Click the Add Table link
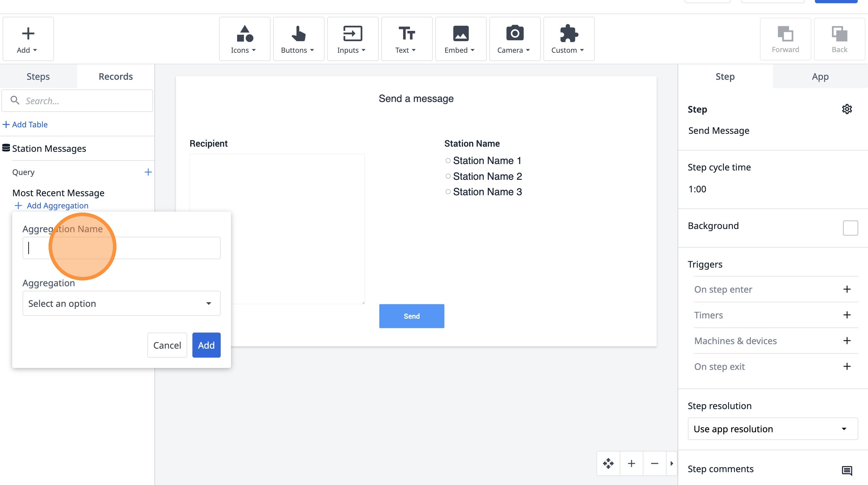The image size is (868, 485). coord(25,124)
